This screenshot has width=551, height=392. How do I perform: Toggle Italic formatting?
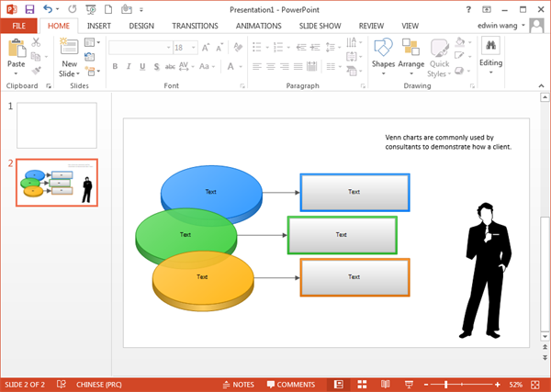pos(129,66)
